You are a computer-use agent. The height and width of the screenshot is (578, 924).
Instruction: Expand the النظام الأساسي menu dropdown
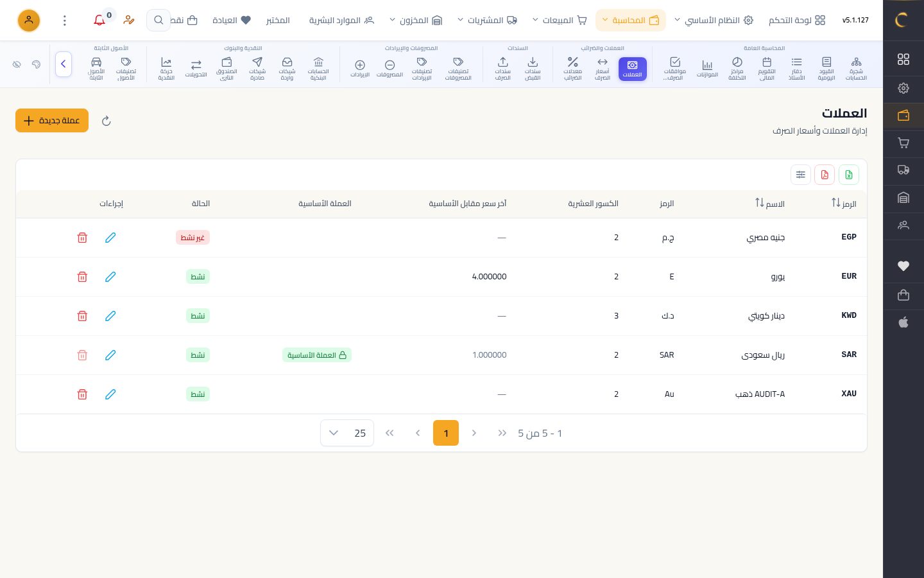[714, 21]
